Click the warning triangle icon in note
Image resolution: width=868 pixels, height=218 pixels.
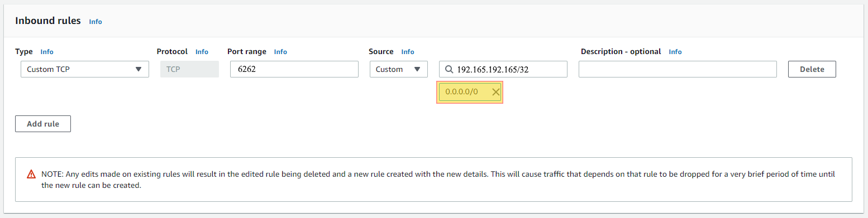coord(31,174)
